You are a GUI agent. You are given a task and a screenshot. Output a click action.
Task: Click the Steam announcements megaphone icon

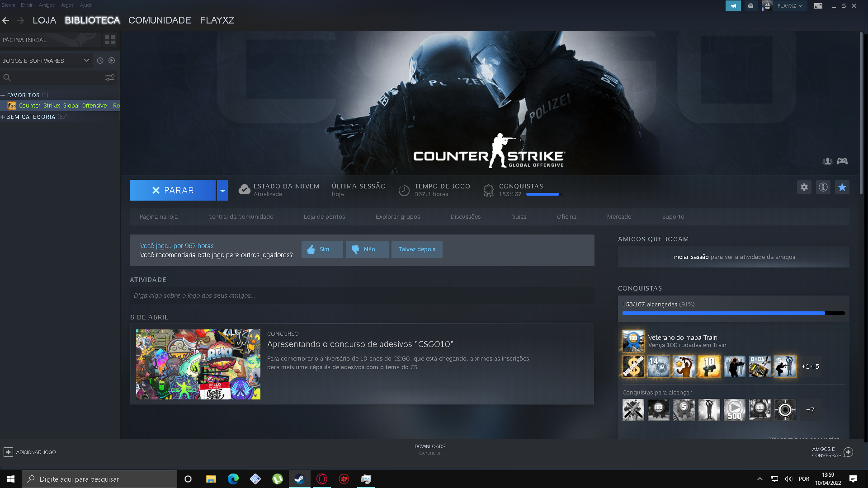(733, 6)
